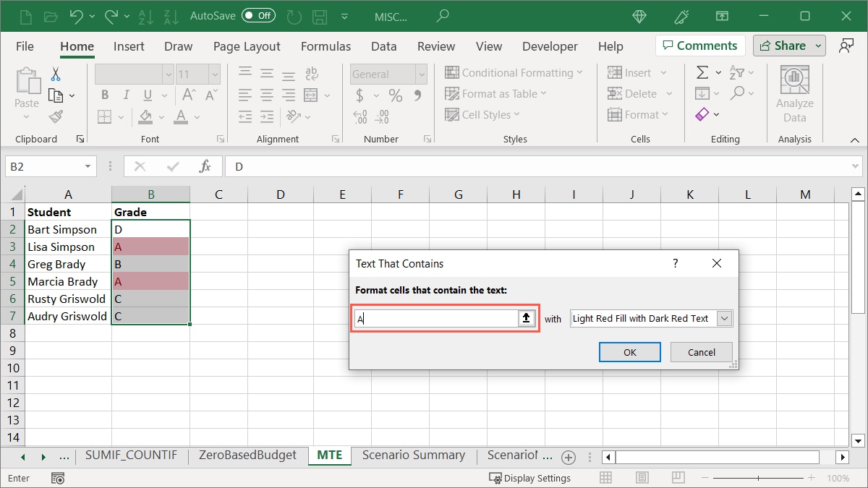Screen dimensions: 868x488
Task: Click Cancel in the Text That Contains dialog
Action: click(700, 352)
